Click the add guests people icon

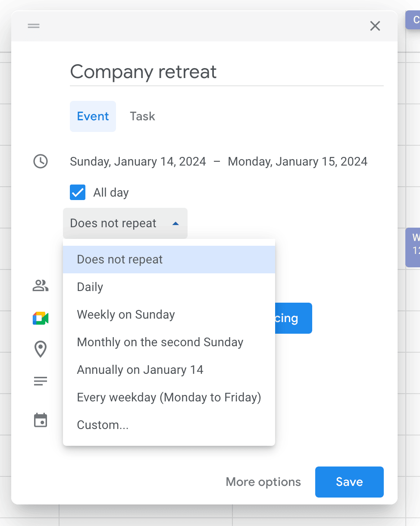41,285
